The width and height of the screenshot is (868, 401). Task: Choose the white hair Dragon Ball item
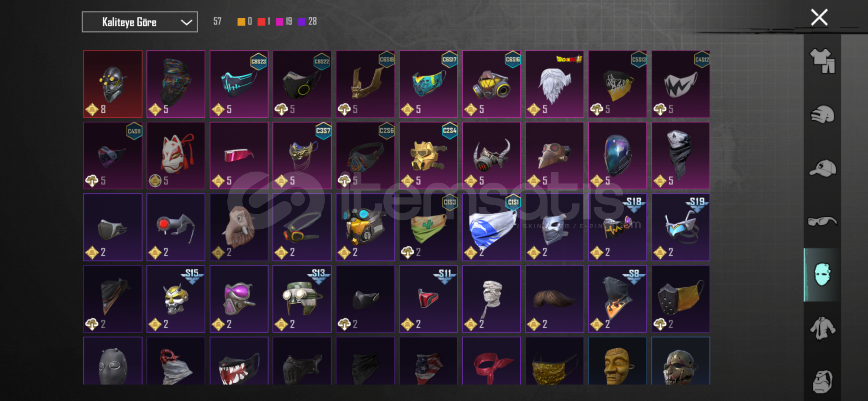click(555, 84)
